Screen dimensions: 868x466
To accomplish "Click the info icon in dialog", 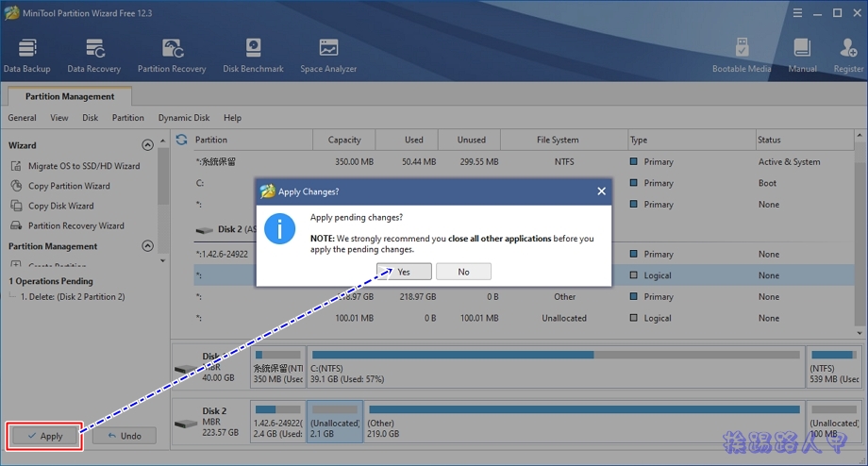I will pos(279,228).
